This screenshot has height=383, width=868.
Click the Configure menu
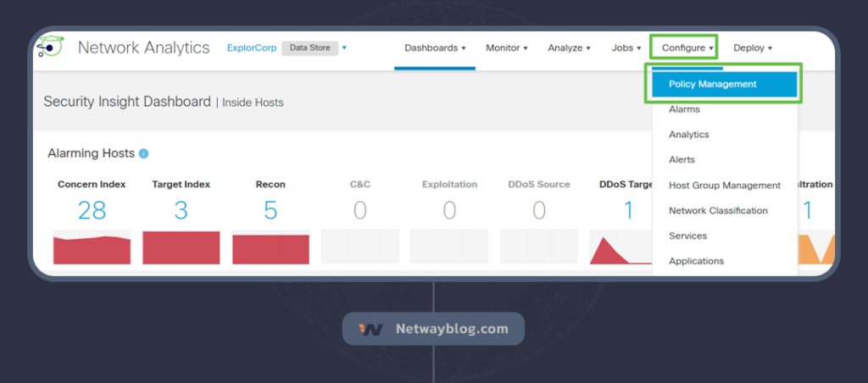(x=687, y=48)
